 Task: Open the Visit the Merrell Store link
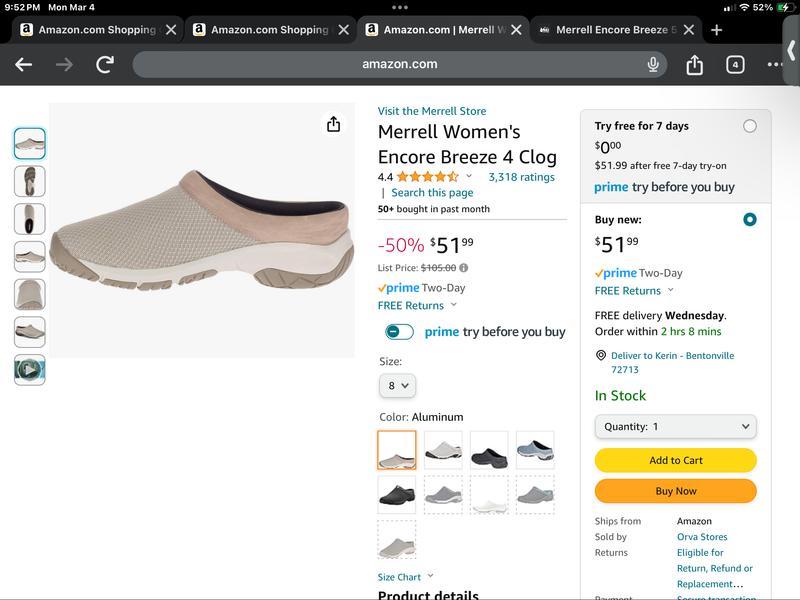coord(432,111)
